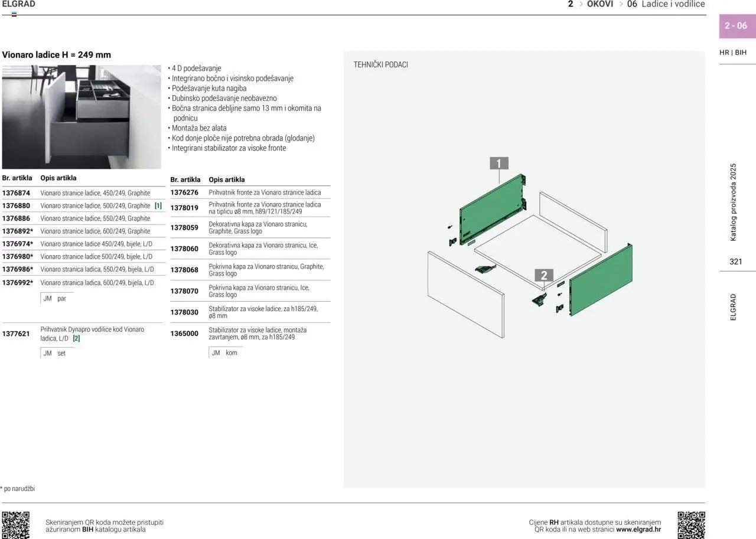Click the ELGRAD logo at top left
The image size is (756, 539).
point(18,4)
